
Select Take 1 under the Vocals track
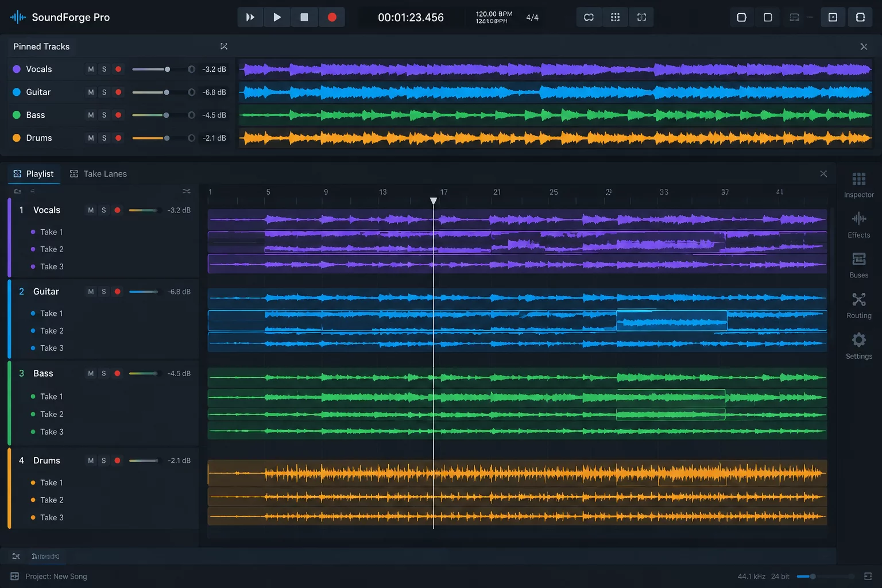click(52, 232)
